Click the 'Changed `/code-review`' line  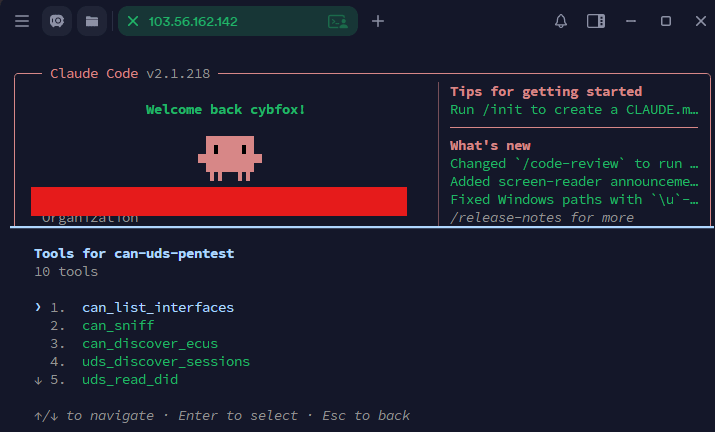[574, 164]
